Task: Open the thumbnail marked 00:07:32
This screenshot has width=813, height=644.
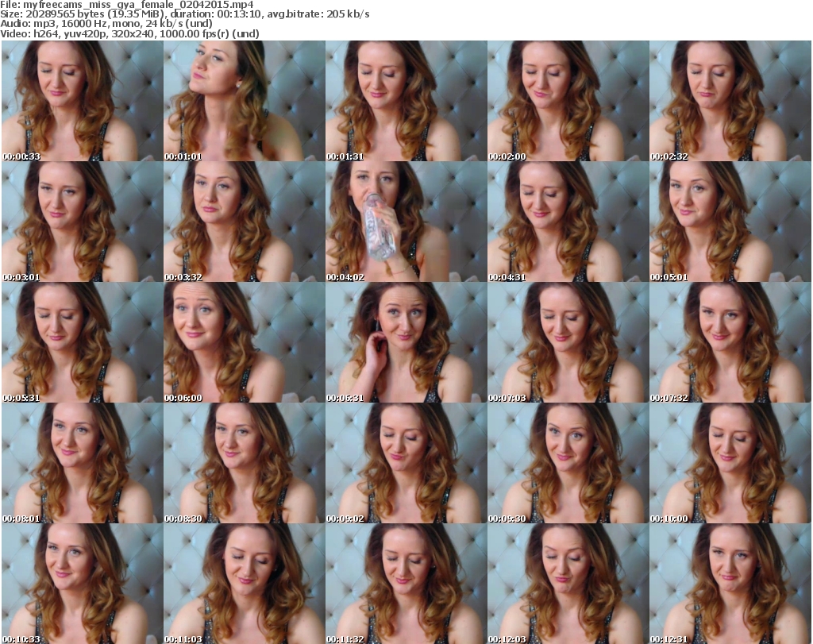Action: (x=730, y=343)
